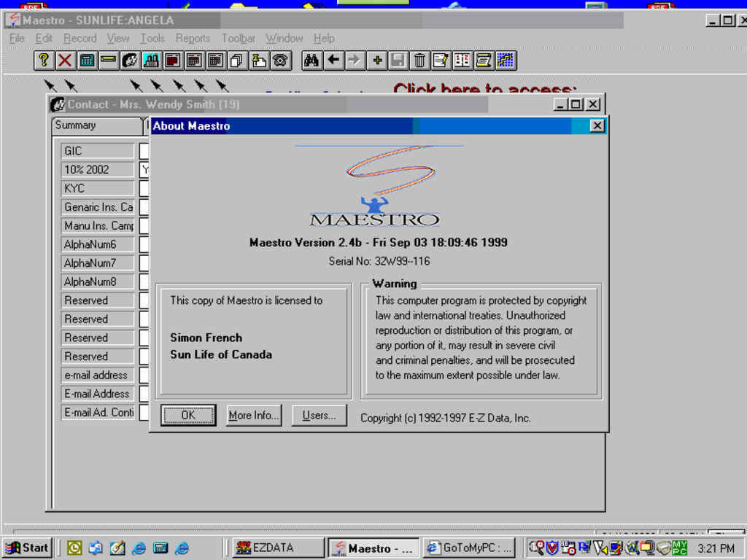Click the Start button on taskbar
This screenshot has width=747, height=560.
pyautogui.click(x=27, y=548)
